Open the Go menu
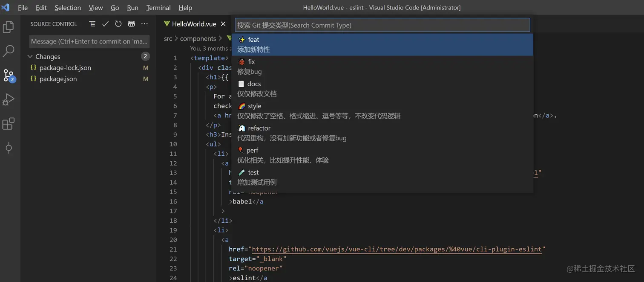 115,8
